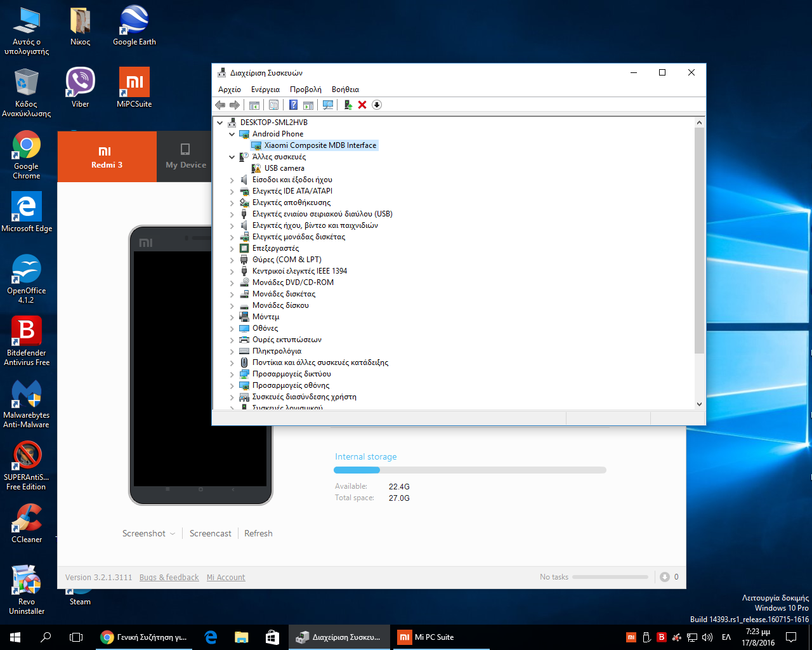Image resolution: width=812 pixels, height=650 pixels.
Task: Collapse the Android Phone tree node
Action: pyautogui.click(x=232, y=134)
